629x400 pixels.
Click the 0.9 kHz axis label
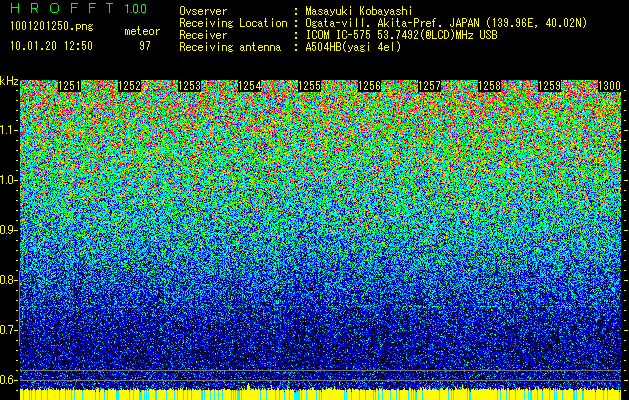(8, 230)
